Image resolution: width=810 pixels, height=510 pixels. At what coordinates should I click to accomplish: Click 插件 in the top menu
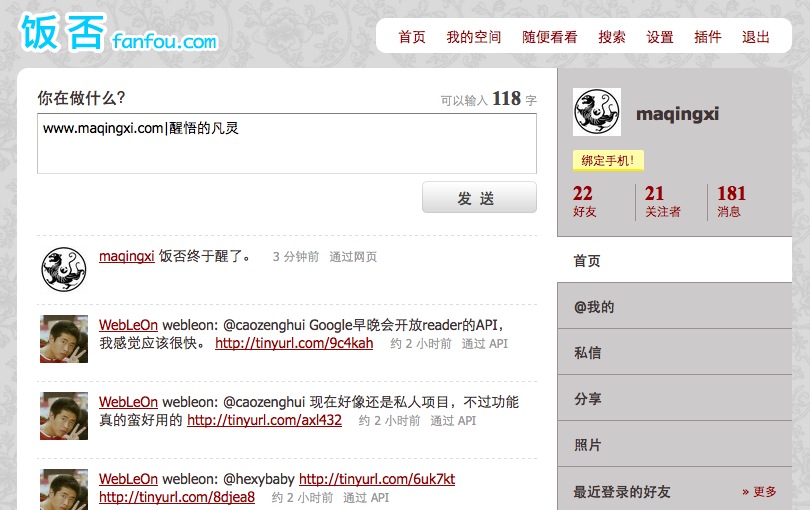(708, 37)
